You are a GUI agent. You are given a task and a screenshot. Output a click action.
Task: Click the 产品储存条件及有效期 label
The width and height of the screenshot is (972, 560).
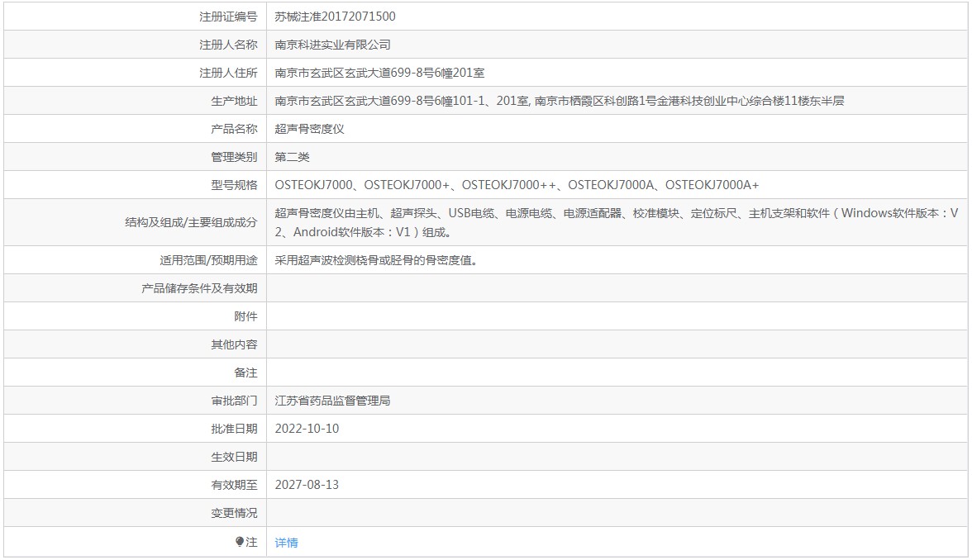[x=199, y=289]
